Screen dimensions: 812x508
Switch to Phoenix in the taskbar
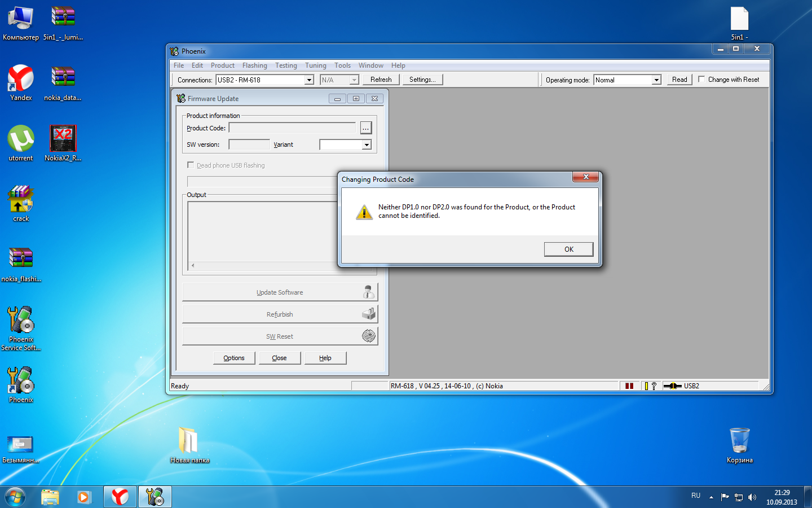point(155,497)
